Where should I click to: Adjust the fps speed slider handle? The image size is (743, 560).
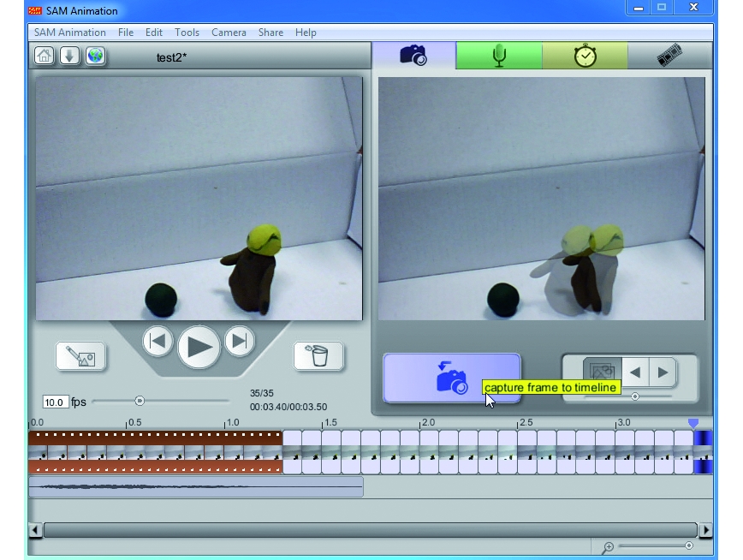(140, 401)
